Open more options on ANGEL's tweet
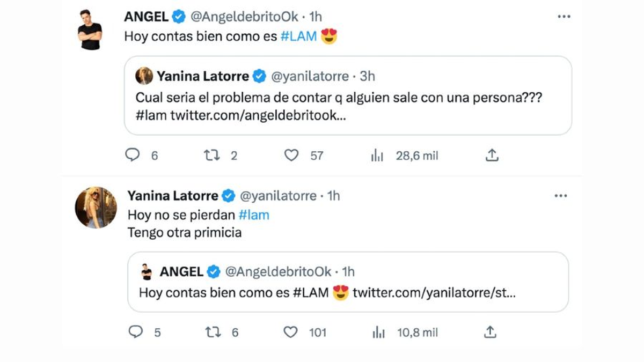Image resolution: width=644 pixels, height=362 pixels. coord(563,17)
